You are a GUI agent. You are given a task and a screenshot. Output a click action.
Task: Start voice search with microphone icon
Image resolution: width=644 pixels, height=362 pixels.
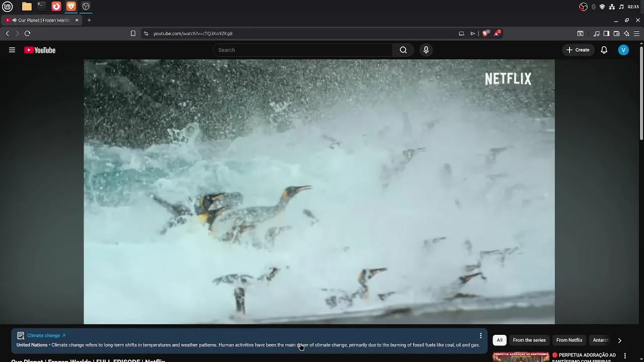[x=426, y=50]
